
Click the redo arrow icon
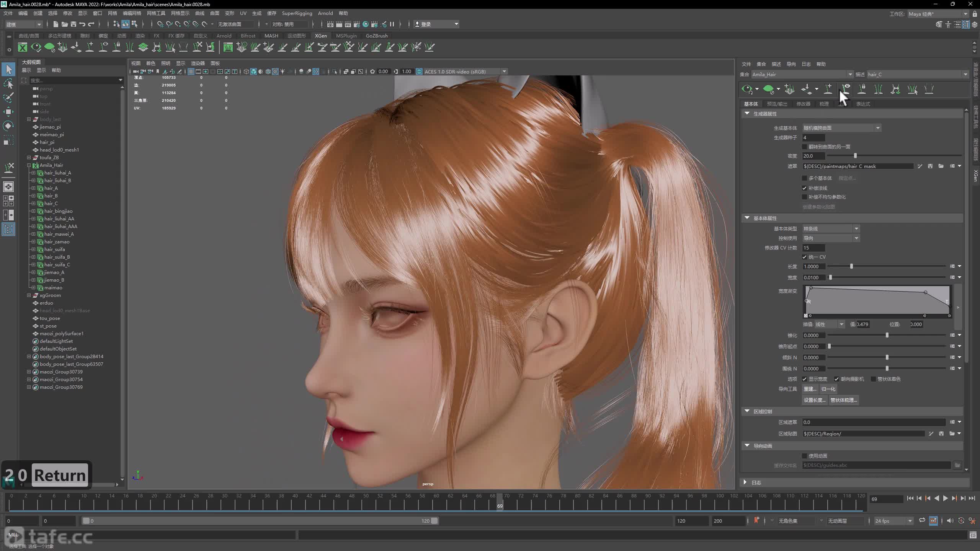coord(91,24)
